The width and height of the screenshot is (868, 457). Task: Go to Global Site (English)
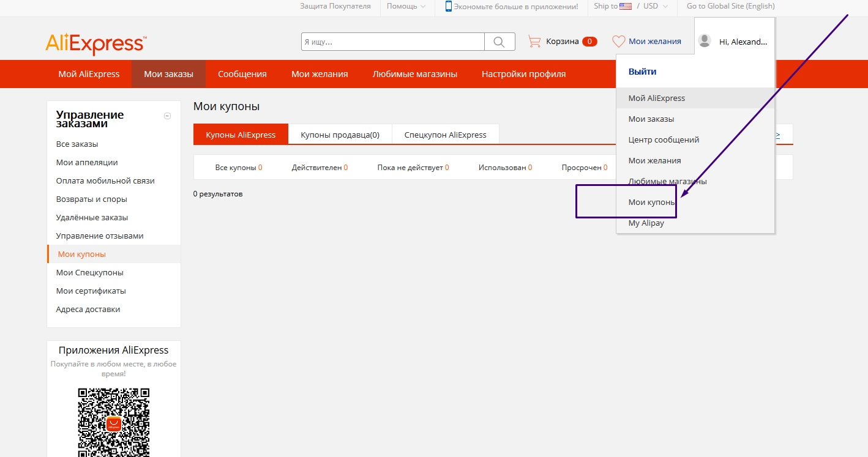click(730, 6)
